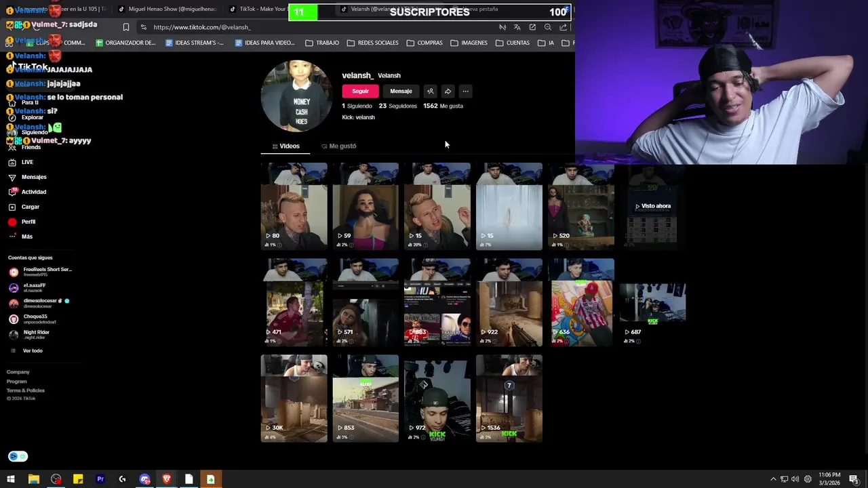Click the Terms & Policies footer link

[x=26, y=390]
